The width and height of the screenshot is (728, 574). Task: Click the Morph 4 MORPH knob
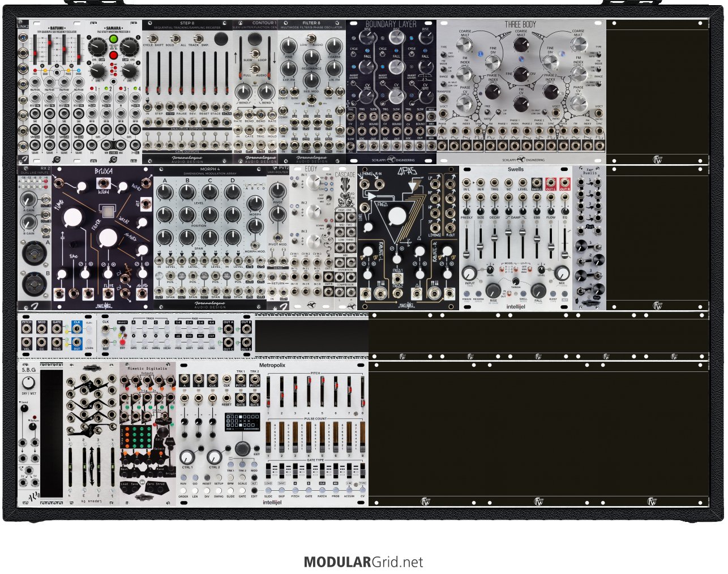coord(255,204)
